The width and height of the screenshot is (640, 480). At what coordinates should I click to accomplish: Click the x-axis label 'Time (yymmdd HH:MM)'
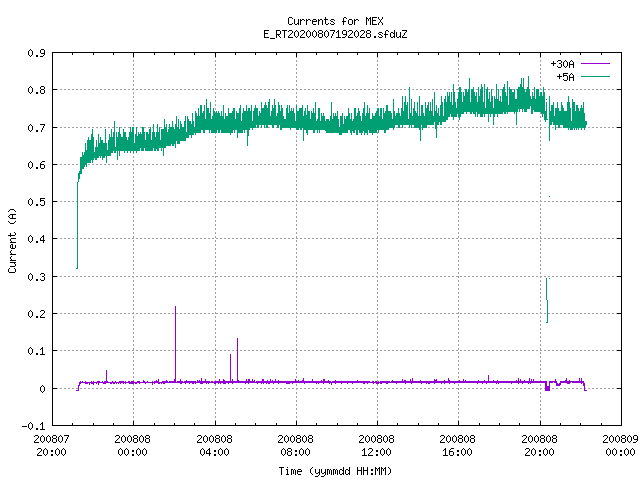(x=335, y=471)
